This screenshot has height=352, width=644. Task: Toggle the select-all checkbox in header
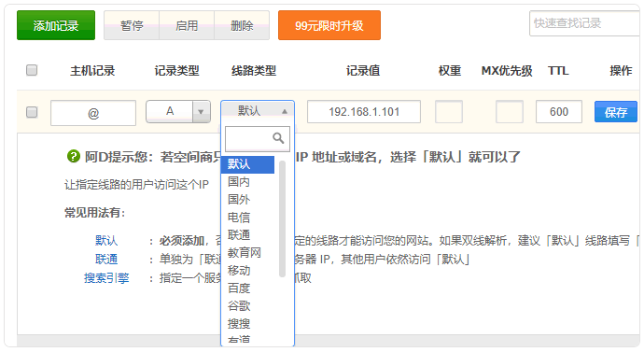click(x=32, y=70)
